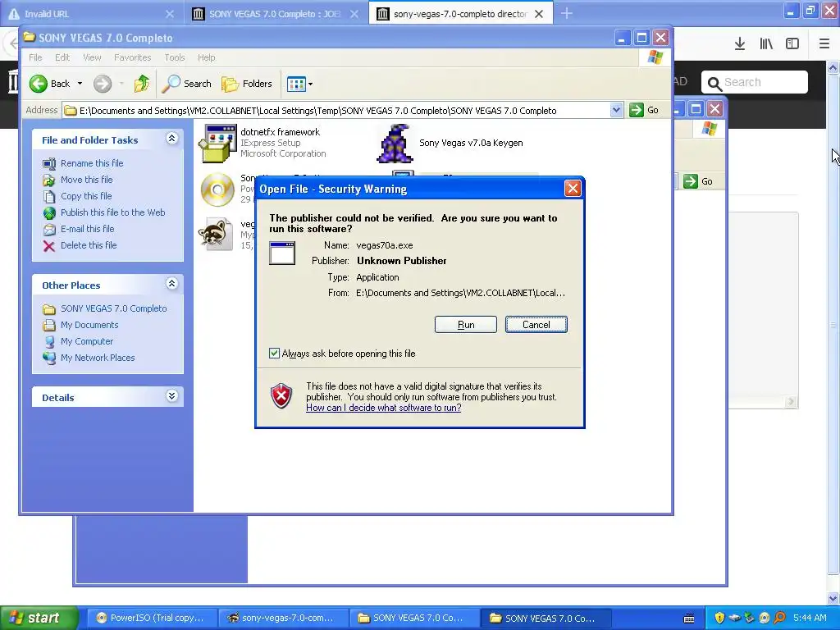Image resolution: width=840 pixels, height=630 pixels.
Task: Click Publish this file to the Web
Action: coord(112,212)
